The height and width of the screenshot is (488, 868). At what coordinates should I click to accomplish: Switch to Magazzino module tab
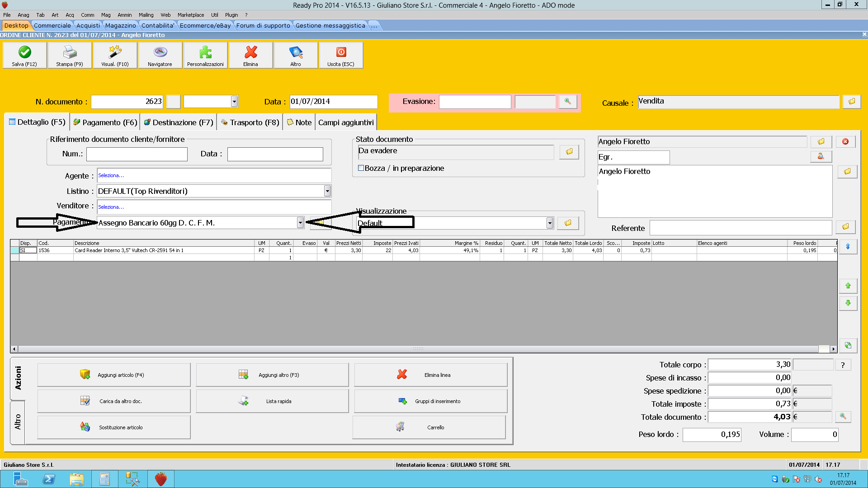[120, 25]
